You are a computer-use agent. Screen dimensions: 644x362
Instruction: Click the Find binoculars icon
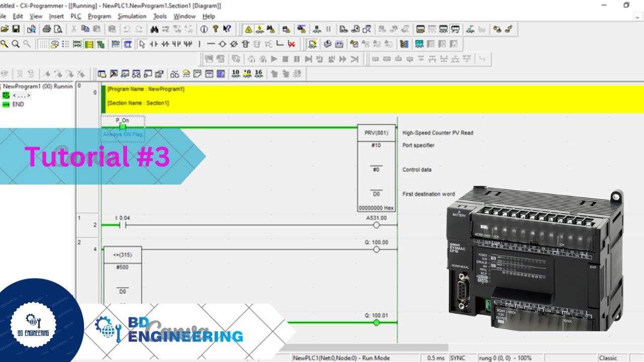(x=154, y=29)
